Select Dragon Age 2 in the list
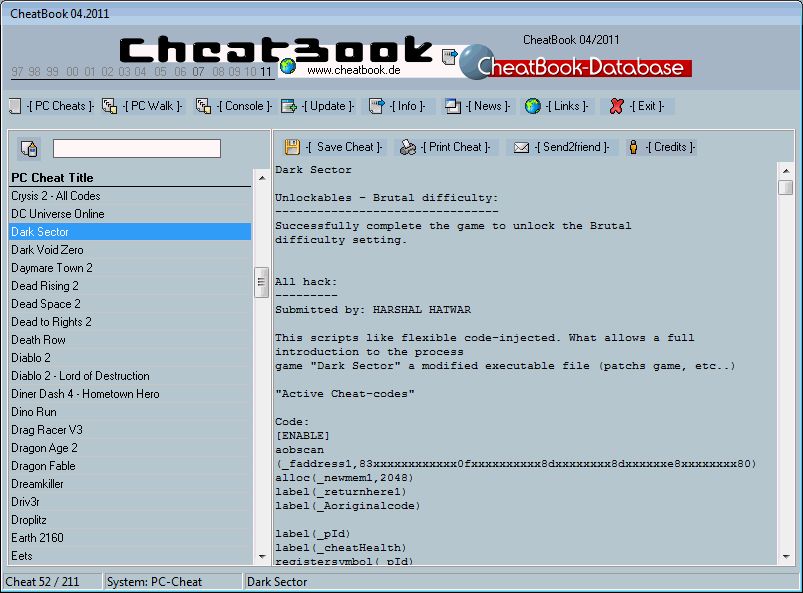Viewport: 803px width, 593px height. click(131, 448)
